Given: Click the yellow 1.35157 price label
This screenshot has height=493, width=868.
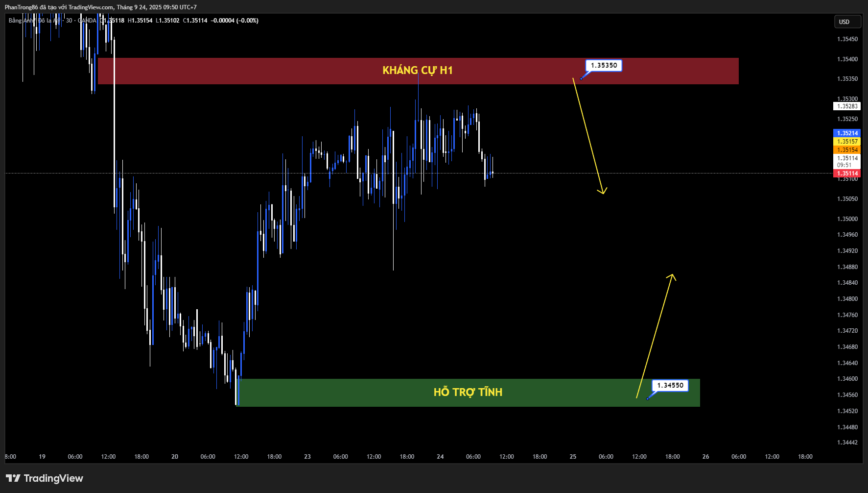Looking at the screenshot, I should pyautogui.click(x=847, y=142).
